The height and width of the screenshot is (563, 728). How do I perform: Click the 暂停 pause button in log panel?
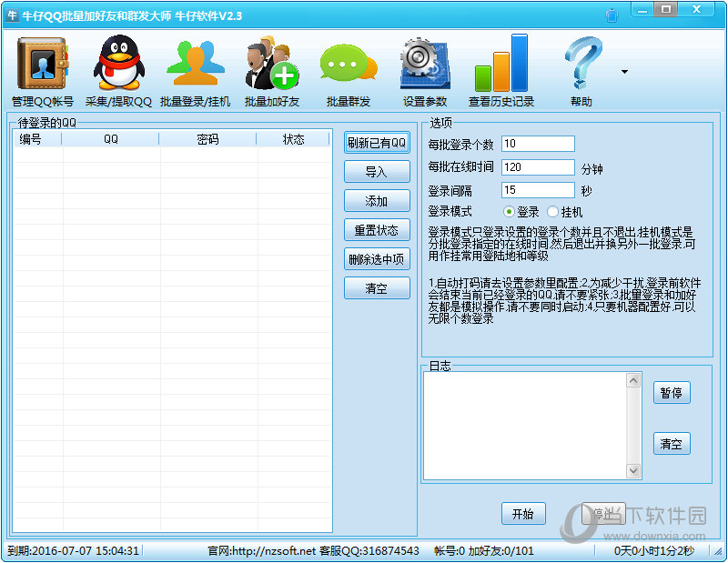coord(672,393)
